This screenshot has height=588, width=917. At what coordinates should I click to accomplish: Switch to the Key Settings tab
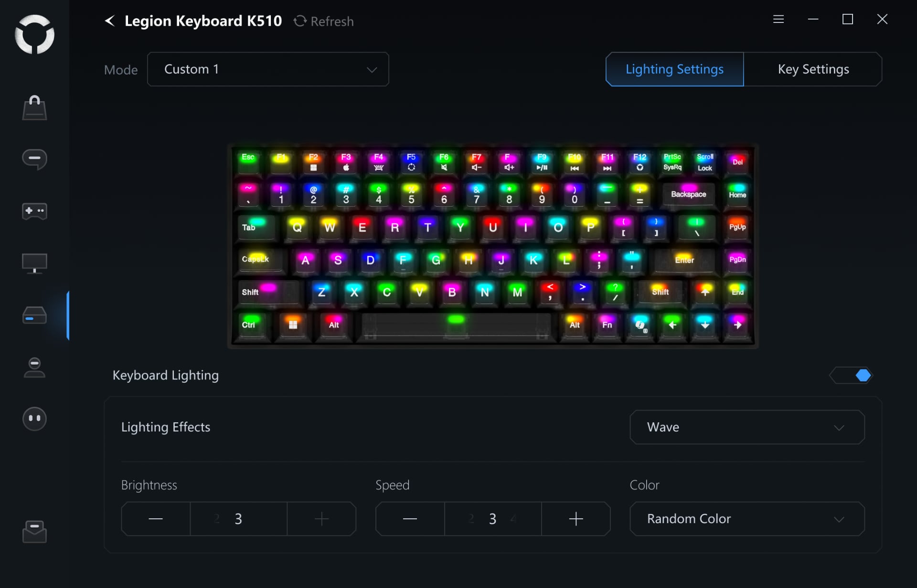coord(813,69)
